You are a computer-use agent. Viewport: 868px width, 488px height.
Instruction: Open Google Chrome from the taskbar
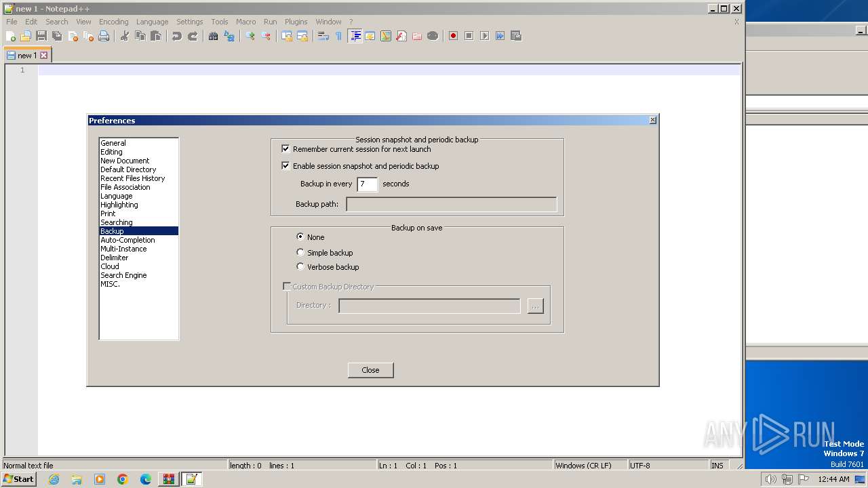click(x=123, y=479)
